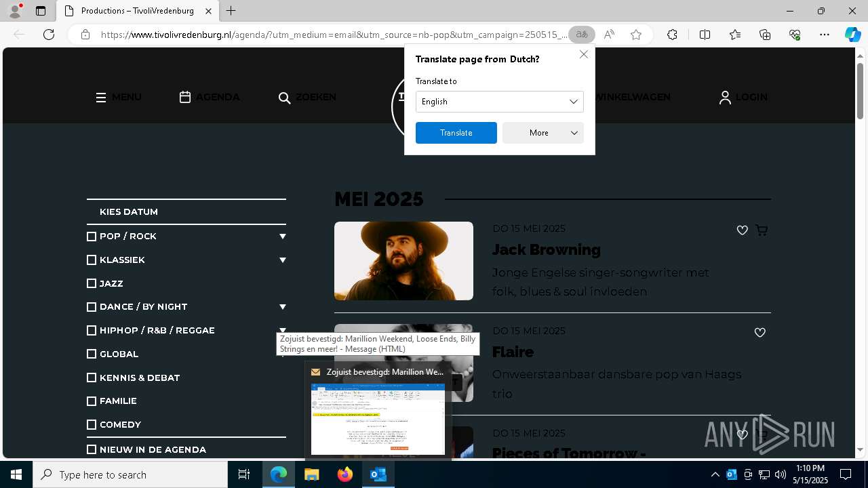Open KIES DATUM date picker
The width and height of the screenshot is (868, 488).
coord(186,212)
